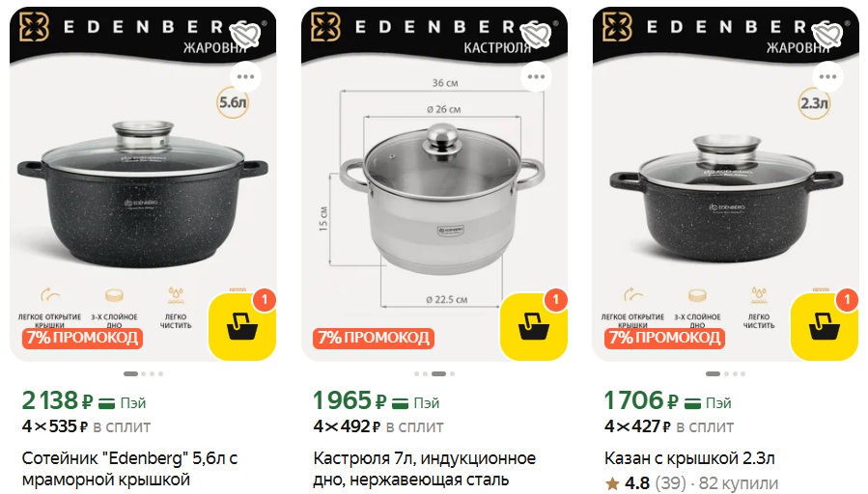Click cart button on Казан 2.3л card
Image resolution: width=868 pixels, height=494 pixels.
(x=825, y=326)
